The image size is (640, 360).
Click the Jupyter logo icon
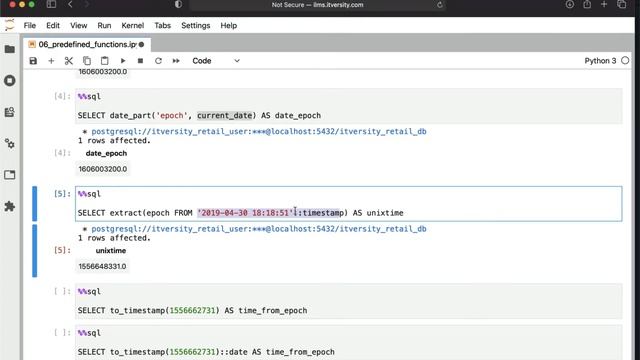(9, 25)
